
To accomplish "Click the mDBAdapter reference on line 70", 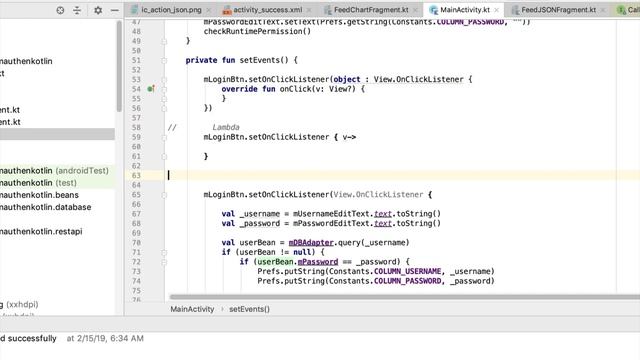I will [311, 243].
